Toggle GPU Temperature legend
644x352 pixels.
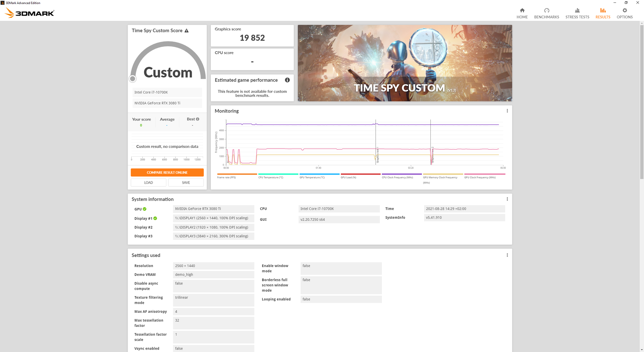click(x=319, y=176)
